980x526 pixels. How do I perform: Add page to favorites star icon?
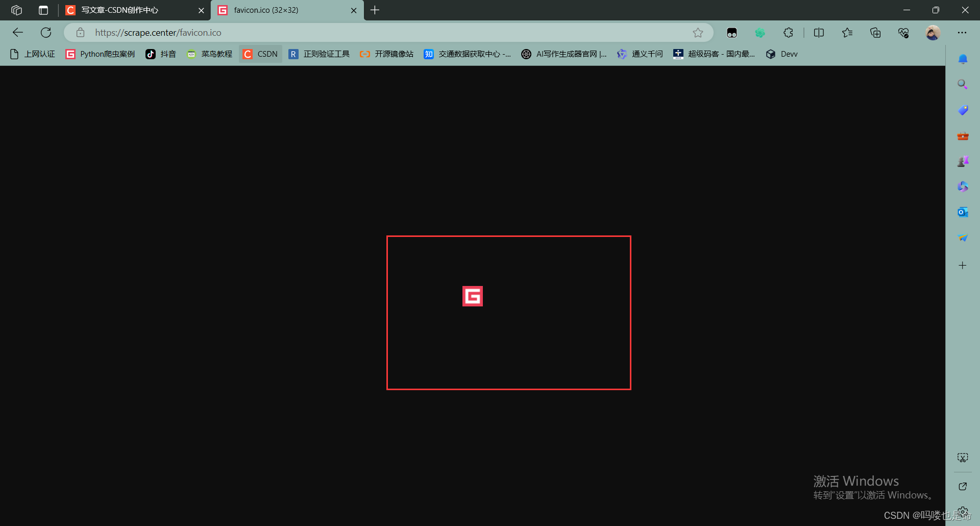click(698, 33)
